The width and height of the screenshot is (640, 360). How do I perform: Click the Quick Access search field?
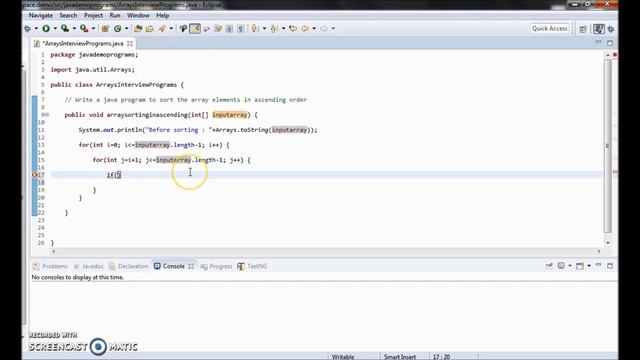click(x=549, y=29)
